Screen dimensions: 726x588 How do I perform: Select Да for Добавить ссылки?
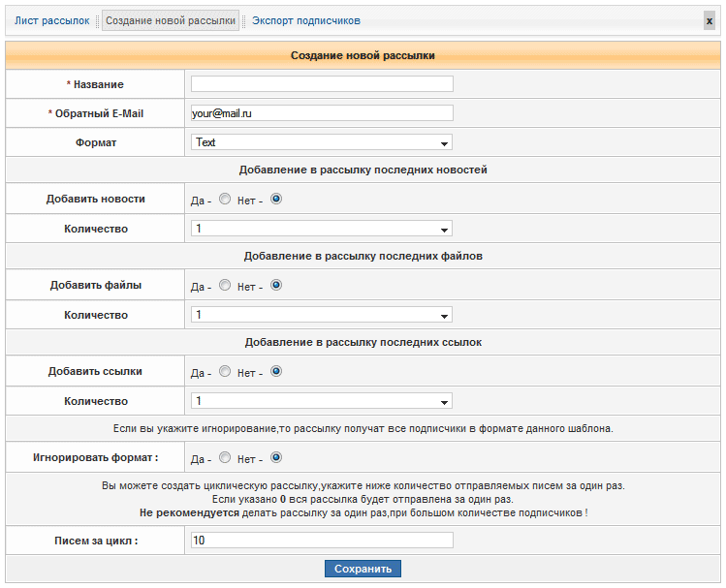225,372
